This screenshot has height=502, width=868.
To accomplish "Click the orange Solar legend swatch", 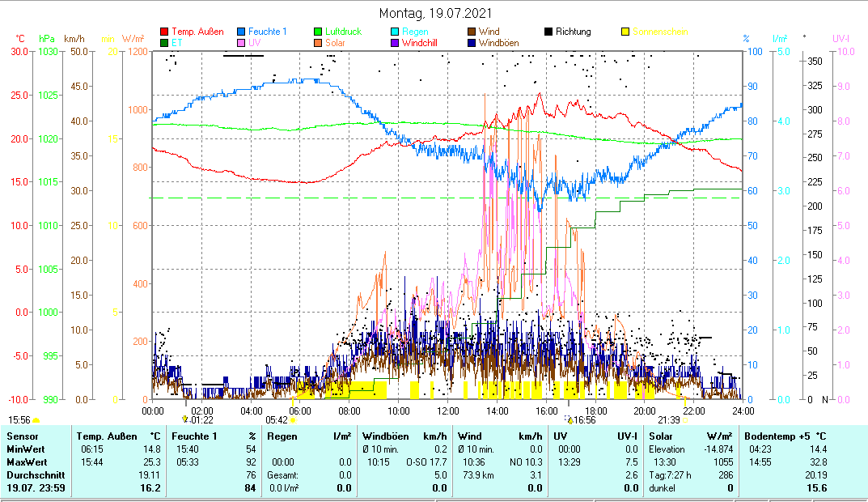I will 319,43.
